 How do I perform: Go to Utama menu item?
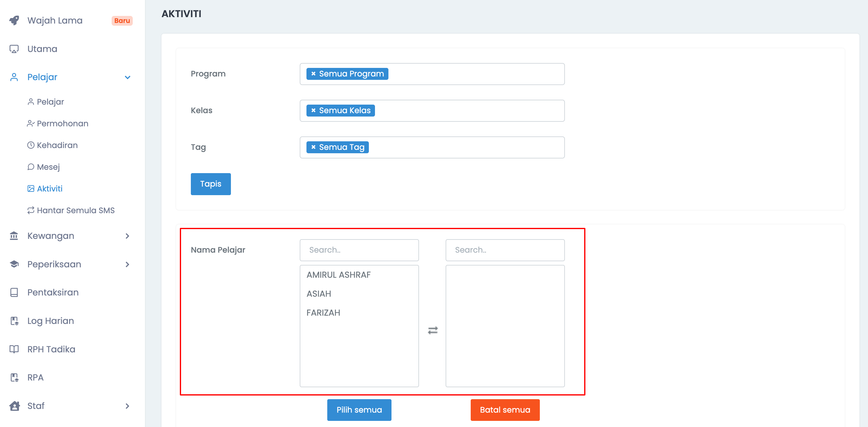[x=42, y=49]
